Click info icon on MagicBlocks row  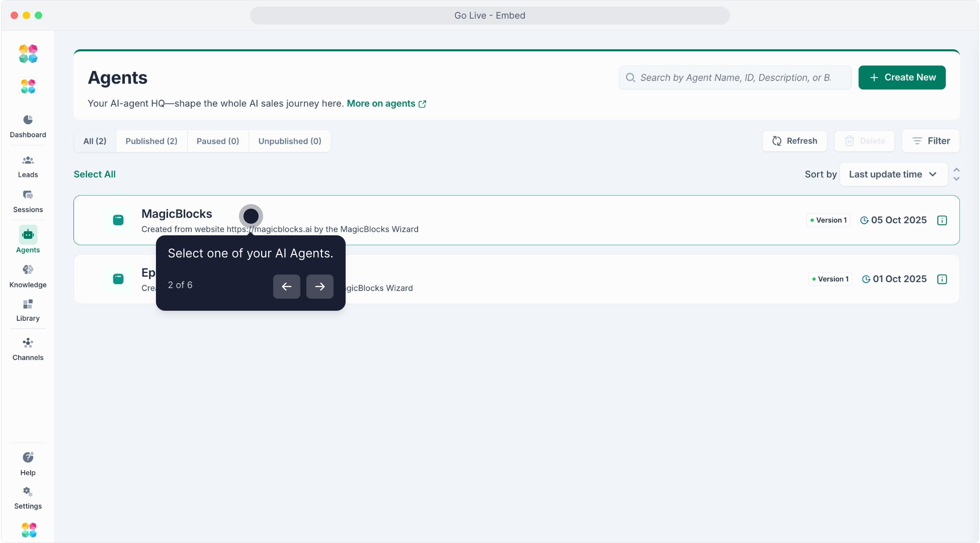tap(942, 220)
